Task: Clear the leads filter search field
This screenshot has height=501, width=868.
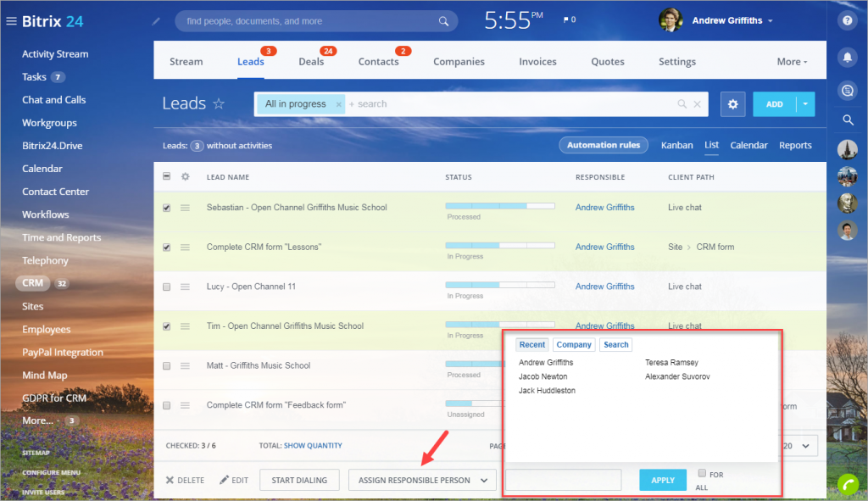Action: (x=698, y=103)
